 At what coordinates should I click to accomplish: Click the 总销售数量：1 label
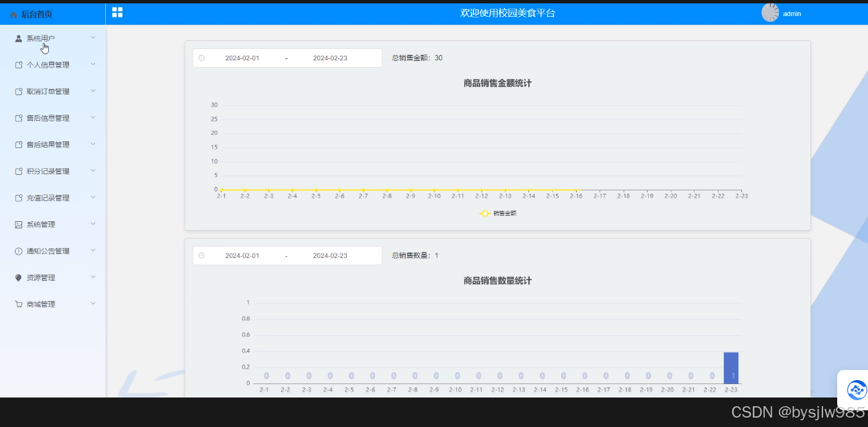click(415, 255)
